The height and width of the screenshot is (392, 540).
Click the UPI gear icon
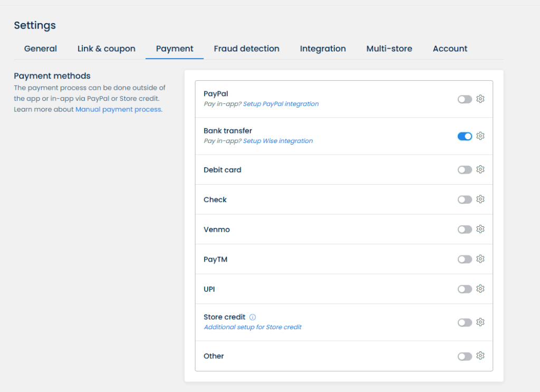point(480,289)
